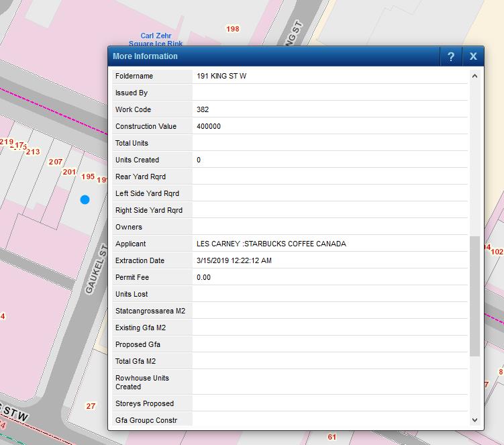504x445 pixels.
Task: Close the More Information panel
Action: pyautogui.click(x=473, y=56)
